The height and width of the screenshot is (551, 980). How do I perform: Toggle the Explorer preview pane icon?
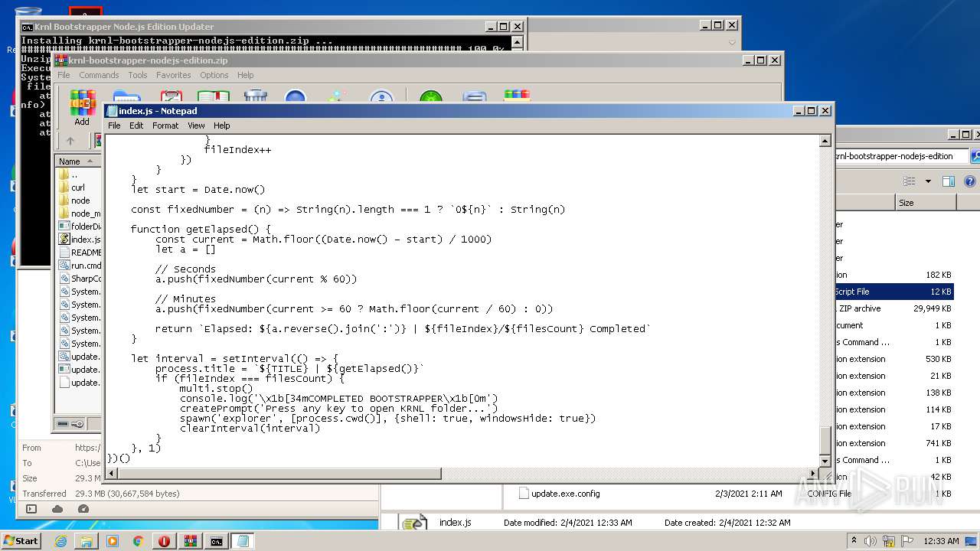click(x=949, y=181)
